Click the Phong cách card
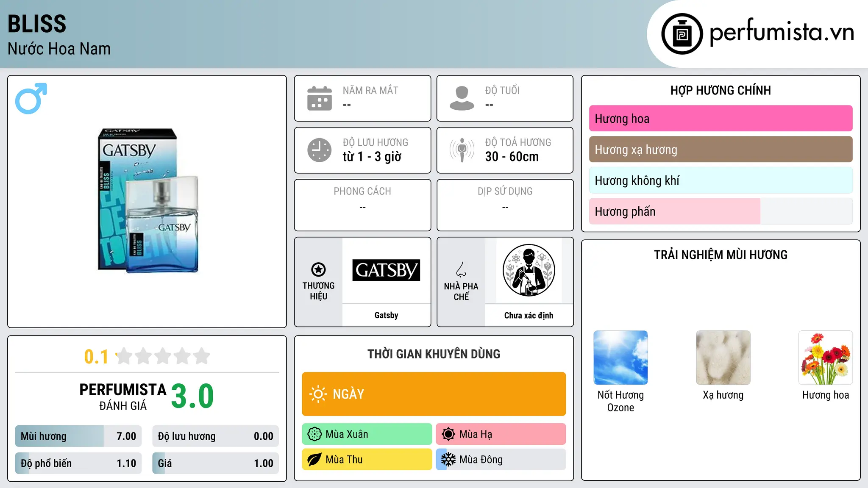 [x=362, y=205]
